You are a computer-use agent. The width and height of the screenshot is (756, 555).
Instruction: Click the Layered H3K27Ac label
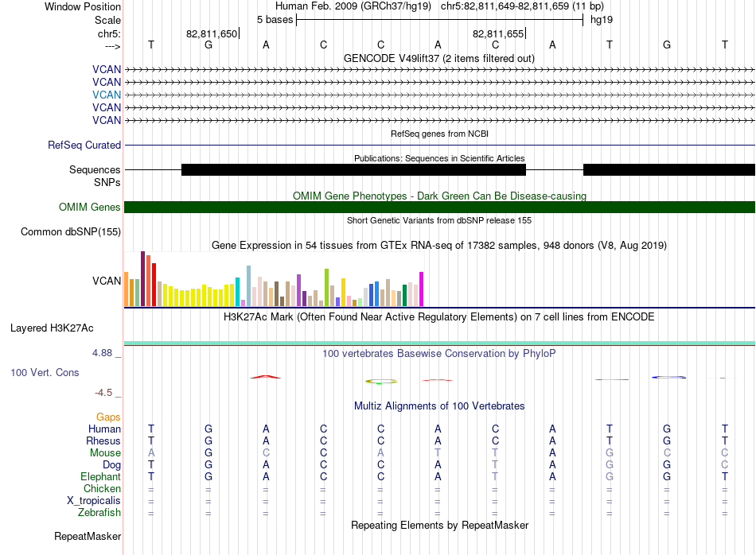(52, 328)
